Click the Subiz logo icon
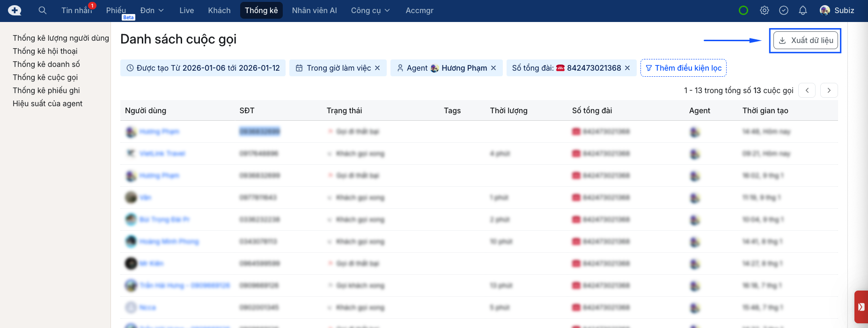The width and height of the screenshot is (868, 328). coord(15,10)
